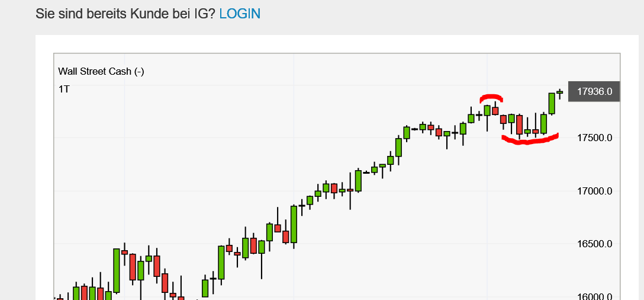This screenshot has height=300, width=644.
Task: Click the 17000.0 price axis label
Action: pyautogui.click(x=594, y=191)
